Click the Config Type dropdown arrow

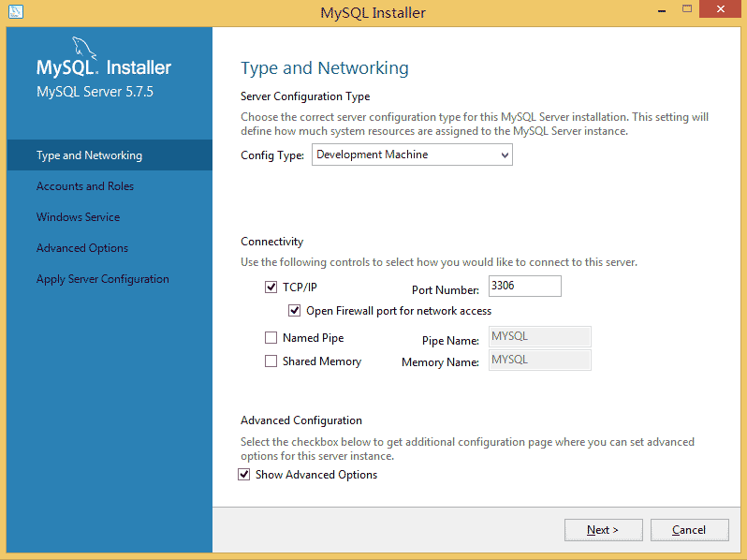pos(505,155)
